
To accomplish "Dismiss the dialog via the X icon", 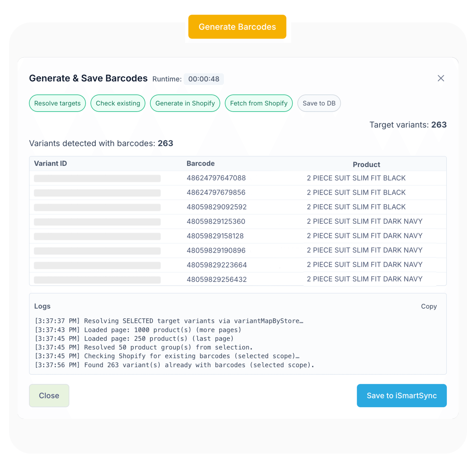I will pos(441,78).
